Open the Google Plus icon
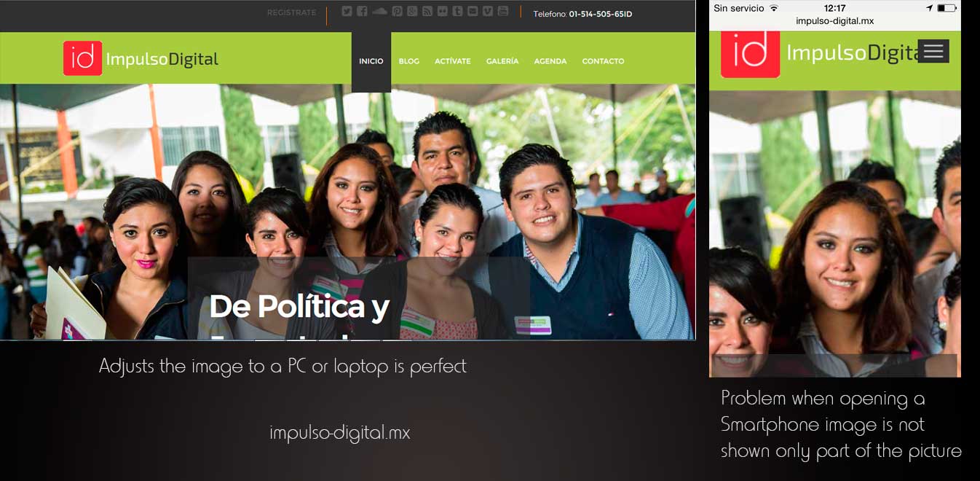980x481 pixels. coord(412,11)
